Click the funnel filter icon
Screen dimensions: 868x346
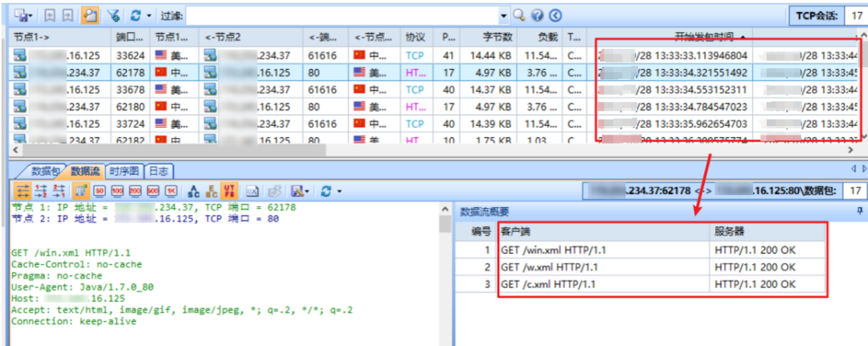click(113, 15)
